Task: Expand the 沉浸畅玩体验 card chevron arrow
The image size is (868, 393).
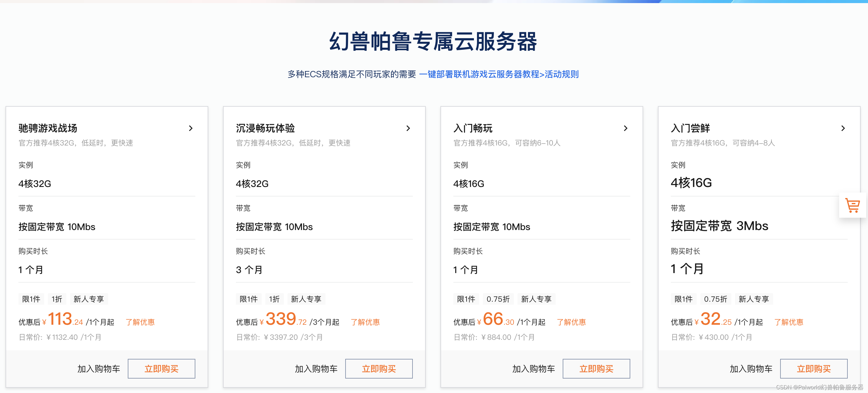Action: pyautogui.click(x=408, y=128)
